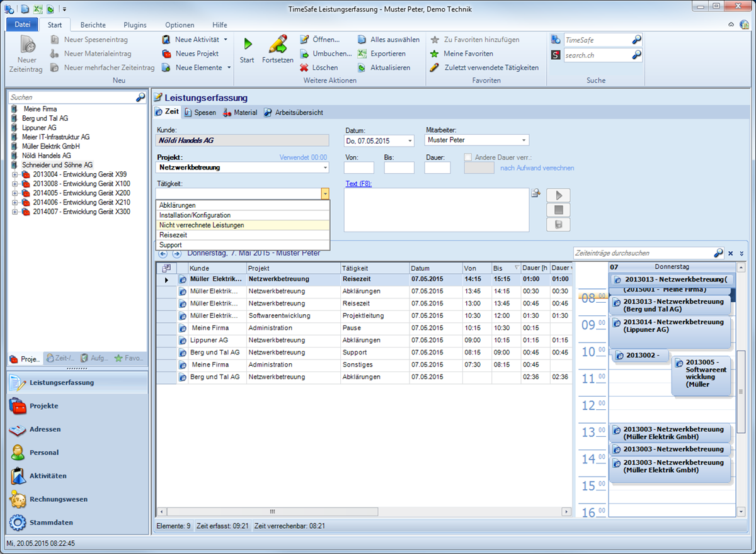Toggle the Andere Dauer verrechnen checkbox
756x554 pixels.
point(468,157)
